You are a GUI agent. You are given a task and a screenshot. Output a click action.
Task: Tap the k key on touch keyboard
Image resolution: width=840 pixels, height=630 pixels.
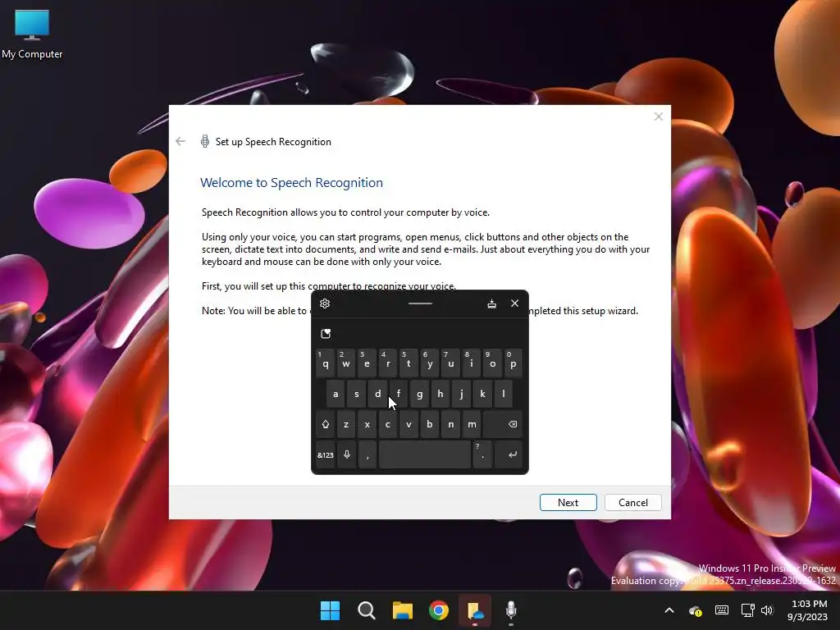pyautogui.click(x=482, y=394)
